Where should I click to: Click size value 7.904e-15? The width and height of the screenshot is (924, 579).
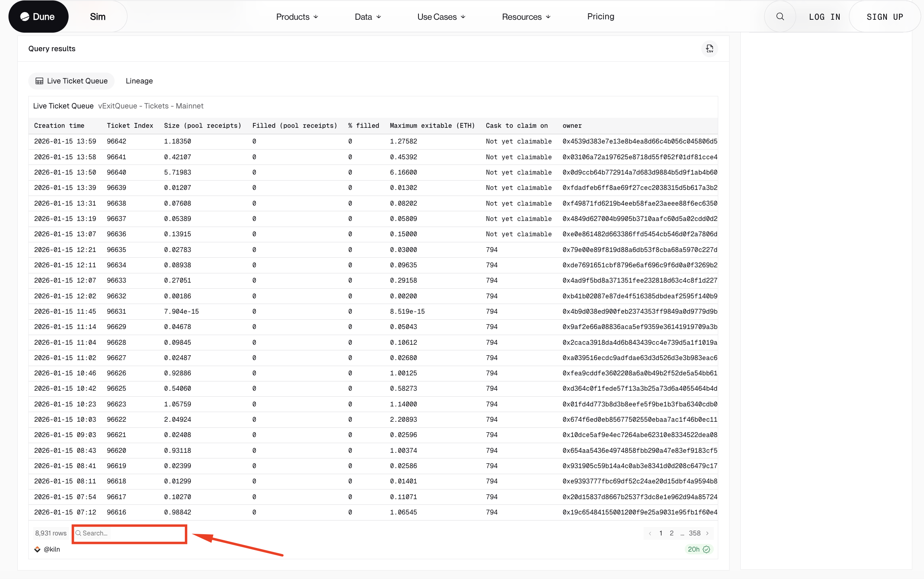click(x=181, y=312)
